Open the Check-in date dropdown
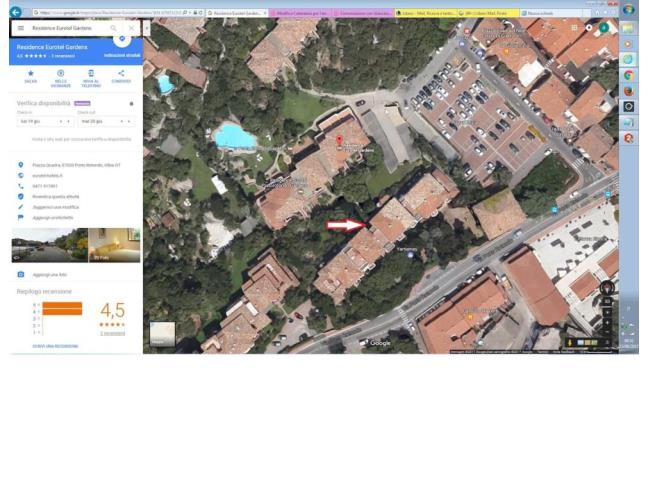The width and height of the screenshot is (648, 492). 45,121
